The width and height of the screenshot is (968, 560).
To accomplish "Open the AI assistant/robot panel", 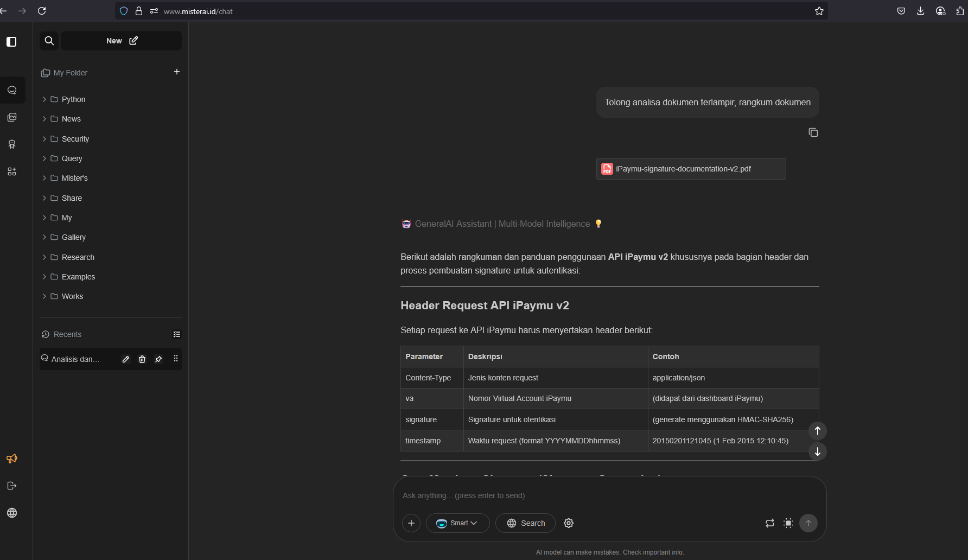I will point(11,144).
